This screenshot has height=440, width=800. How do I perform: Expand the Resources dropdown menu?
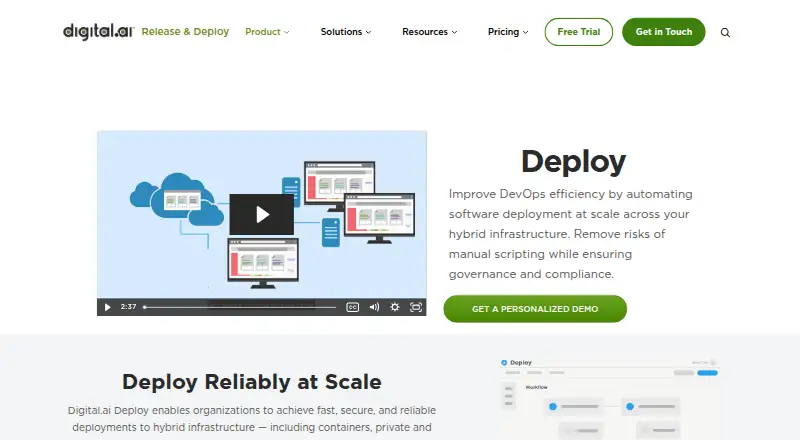(x=430, y=32)
